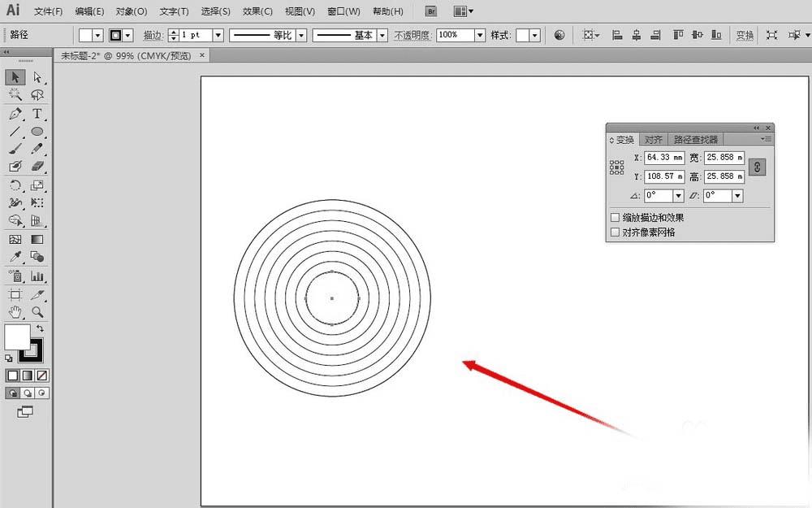812x508 pixels.
Task: Open arrange documents layout button
Action: [463, 11]
